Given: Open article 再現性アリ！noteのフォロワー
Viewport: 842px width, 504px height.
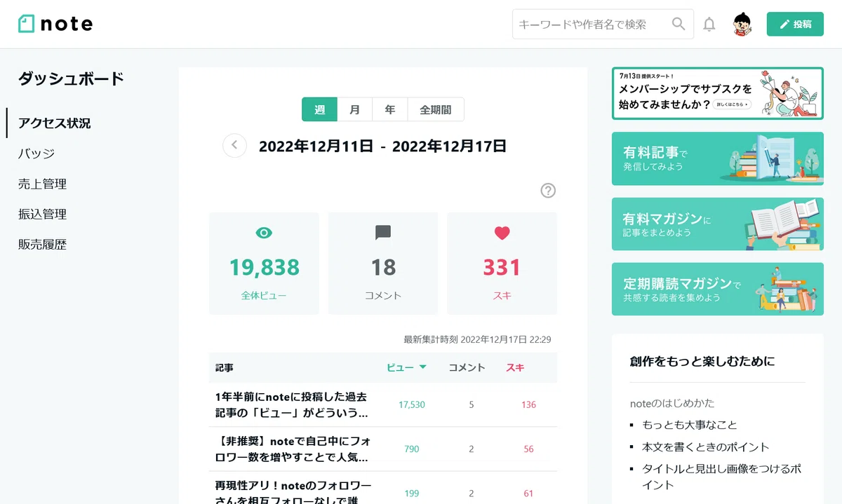Looking at the screenshot, I should pos(292,492).
